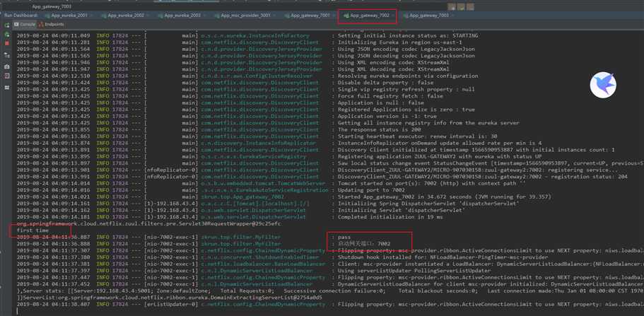Click 'Resolving eureka endpoints via configuration'
The width and height of the screenshot is (644, 316).
[x=408, y=76]
